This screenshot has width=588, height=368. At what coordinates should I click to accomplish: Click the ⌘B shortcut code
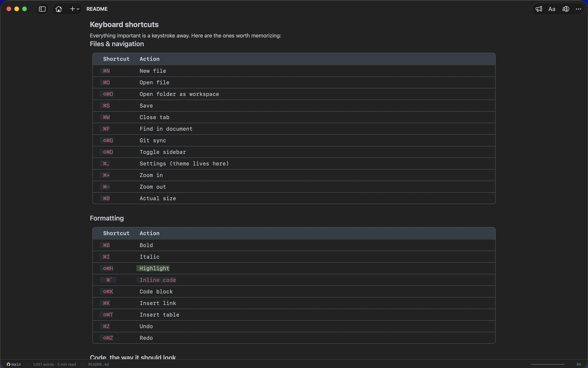pos(106,245)
